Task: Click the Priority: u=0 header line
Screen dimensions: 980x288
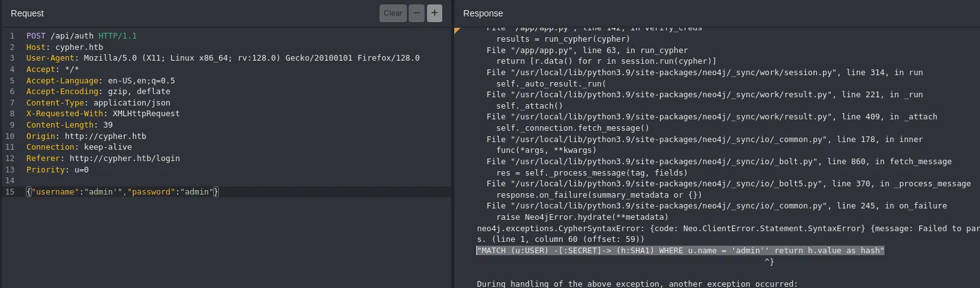Action: (x=57, y=170)
